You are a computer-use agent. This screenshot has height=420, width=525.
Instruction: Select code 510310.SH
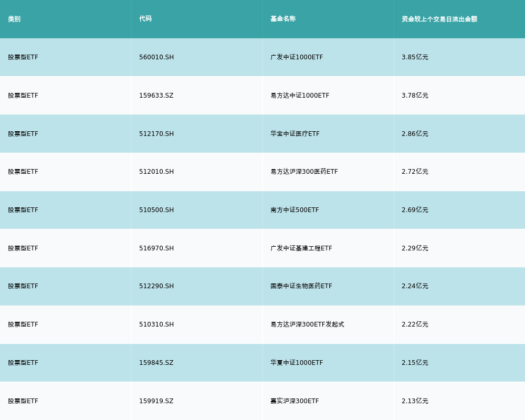[156, 324]
